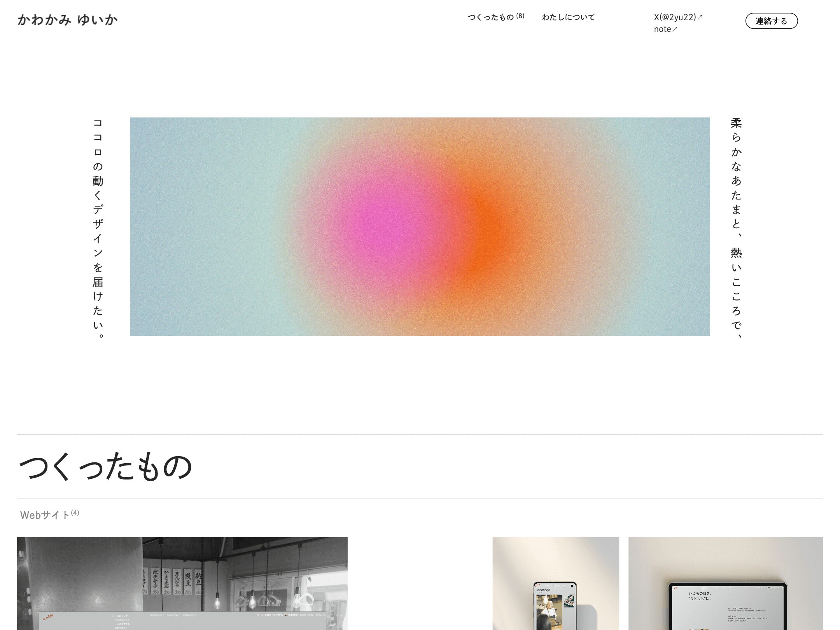Open the smartphone mockup project thumbnail
The image size is (840, 630).
(x=556, y=583)
